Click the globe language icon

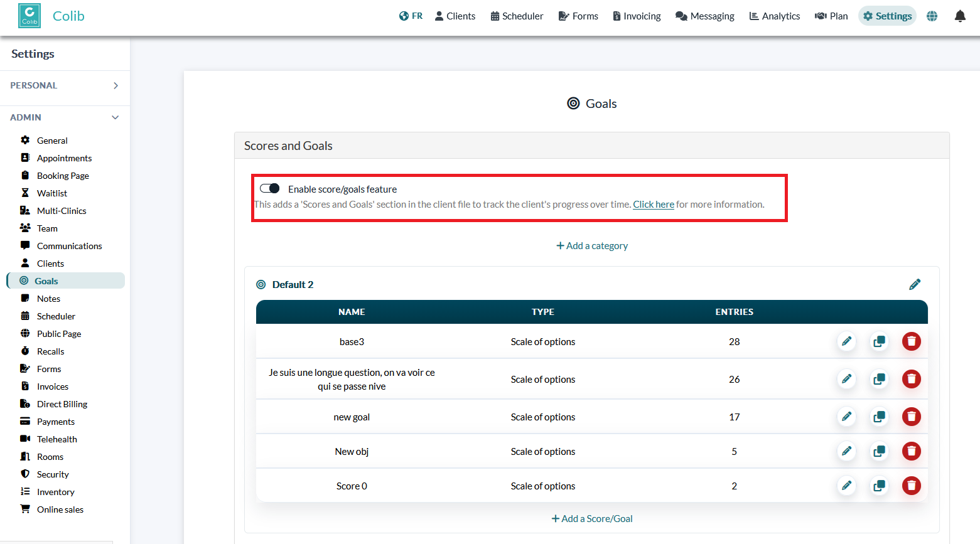point(932,16)
